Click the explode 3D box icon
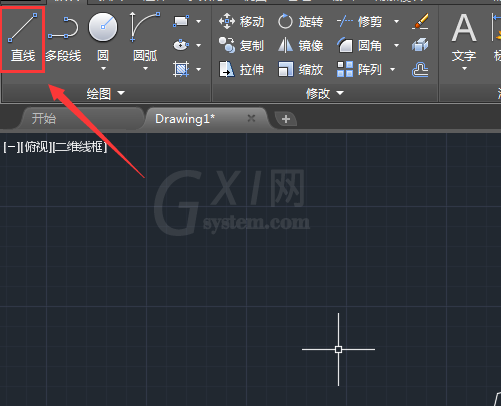The height and width of the screenshot is (406, 501). [x=420, y=45]
